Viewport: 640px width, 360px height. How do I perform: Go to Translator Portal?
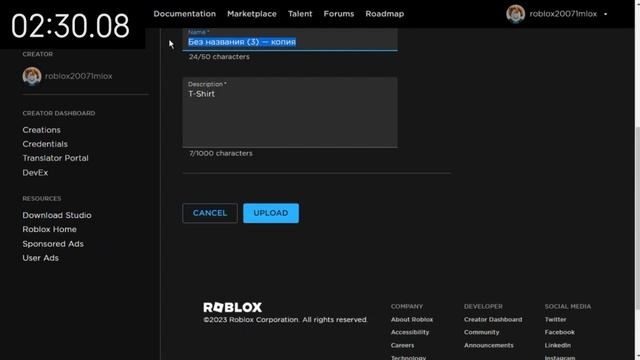coord(56,158)
